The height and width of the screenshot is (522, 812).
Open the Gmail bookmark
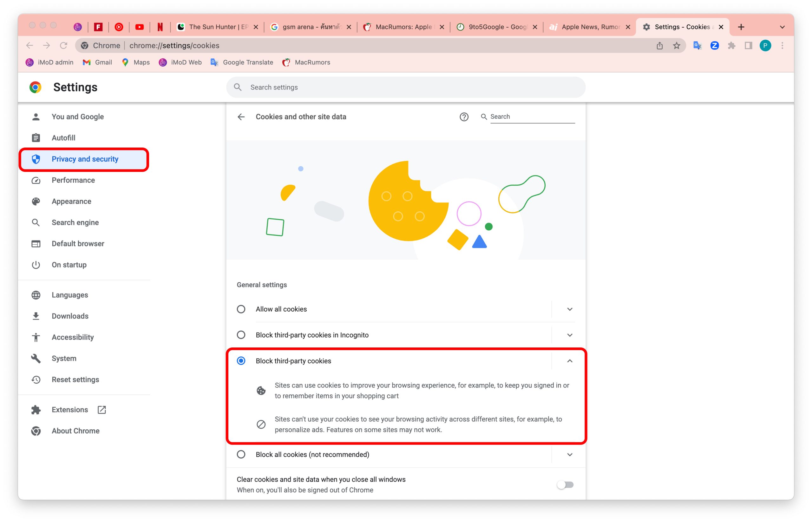(x=97, y=63)
